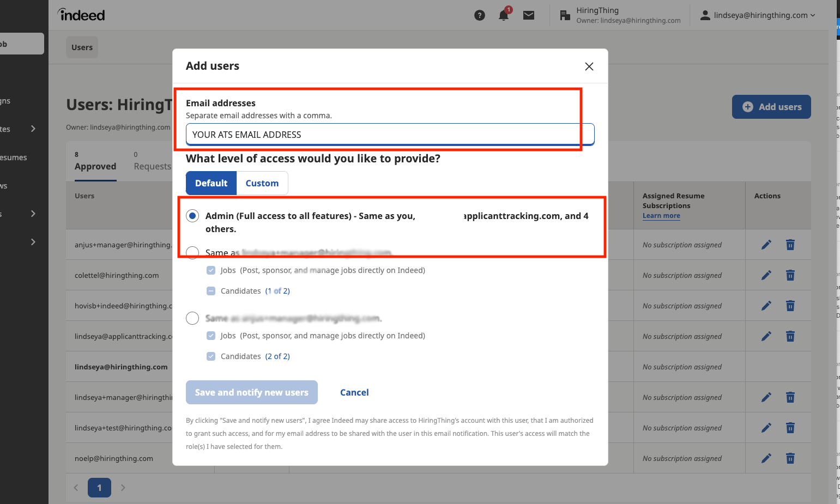
Task: Toggle Jobs checkbox under second access option
Action: pyautogui.click(x=211, y=270)
